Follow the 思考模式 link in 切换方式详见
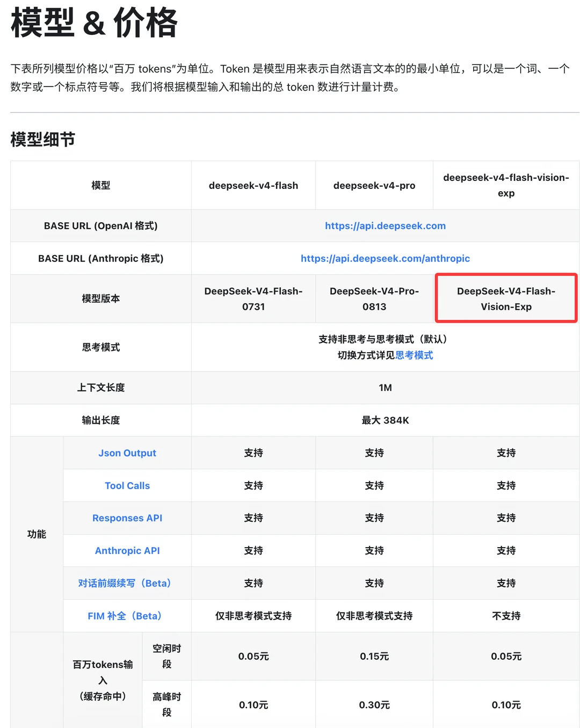The image size is (580, 728). 414,355
